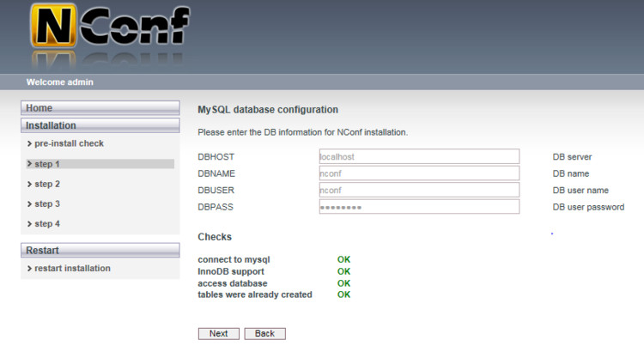Image resolution: width=644 pixels, height=358 pixels.
Task: Click the arrow icon beside pre-install check
Action: point(29,143)
